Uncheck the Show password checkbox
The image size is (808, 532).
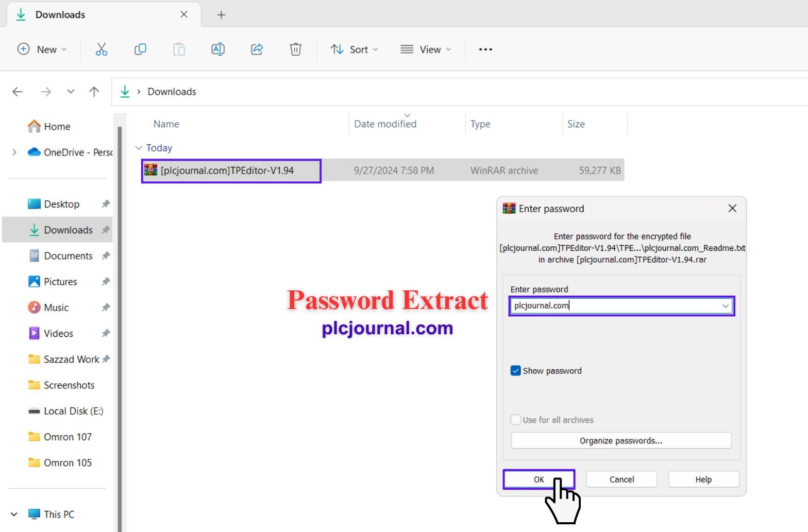point(515,371)
